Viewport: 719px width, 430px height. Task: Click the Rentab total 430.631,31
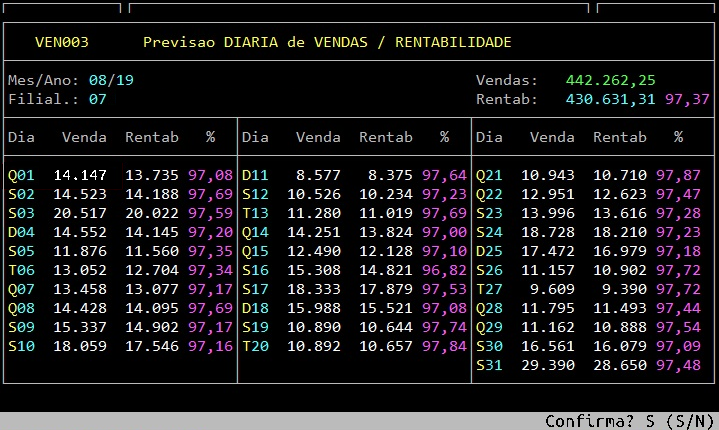coord(610,99)
